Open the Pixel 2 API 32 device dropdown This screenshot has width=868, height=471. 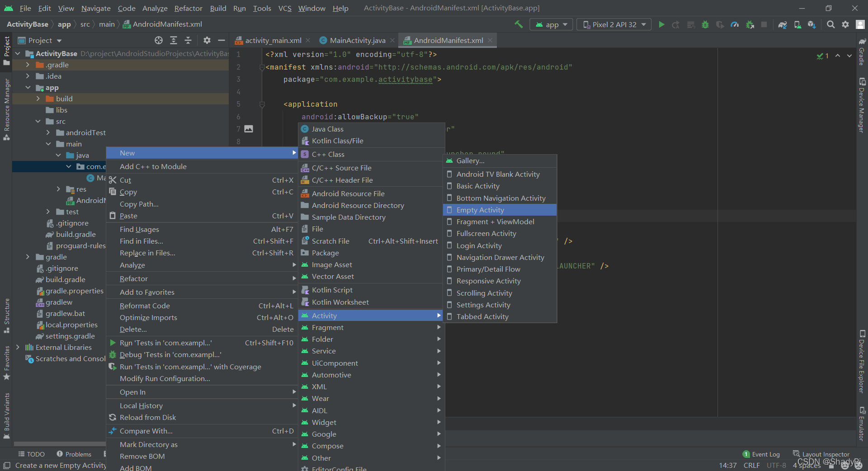[x=614, y=24]
